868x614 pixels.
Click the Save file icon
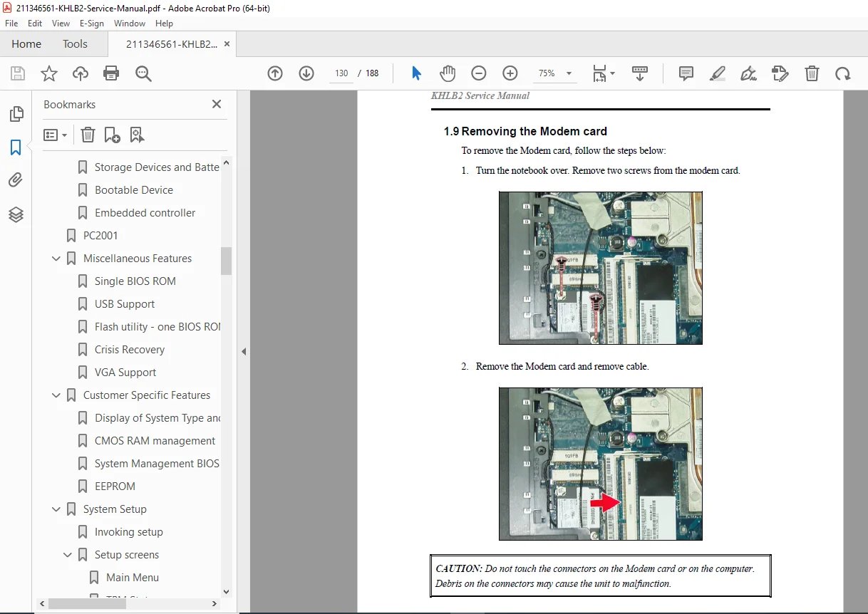[x=18, y=73]
